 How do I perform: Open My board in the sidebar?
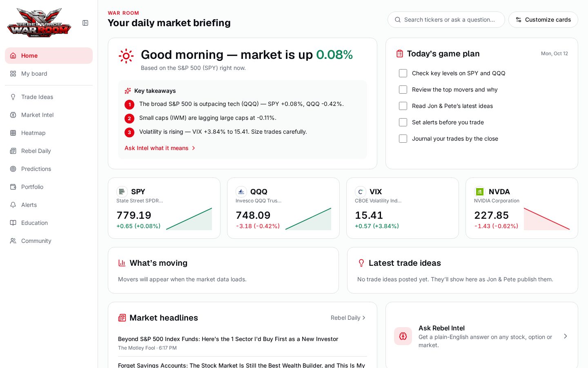[49, 74]
